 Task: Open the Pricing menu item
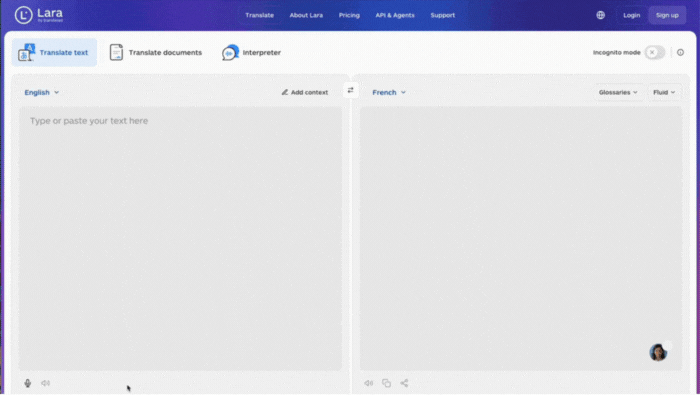349,15
